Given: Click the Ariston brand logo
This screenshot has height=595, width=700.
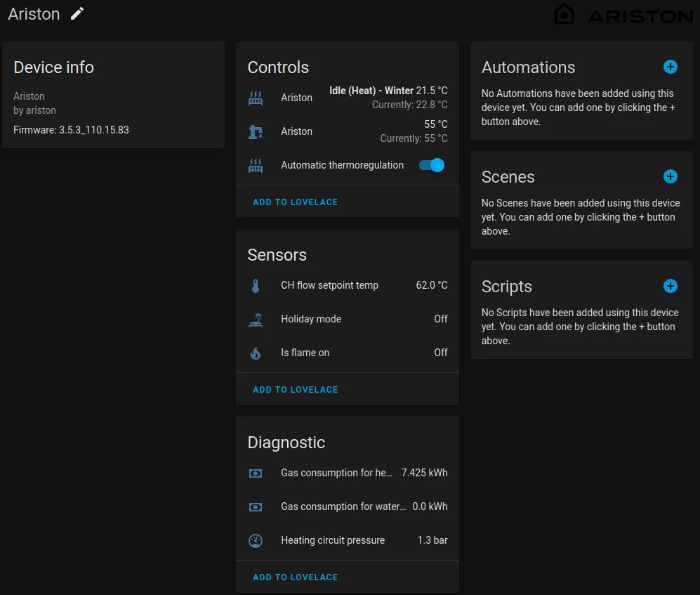Looking at the screenshot, I should click(x=623, y=15).
